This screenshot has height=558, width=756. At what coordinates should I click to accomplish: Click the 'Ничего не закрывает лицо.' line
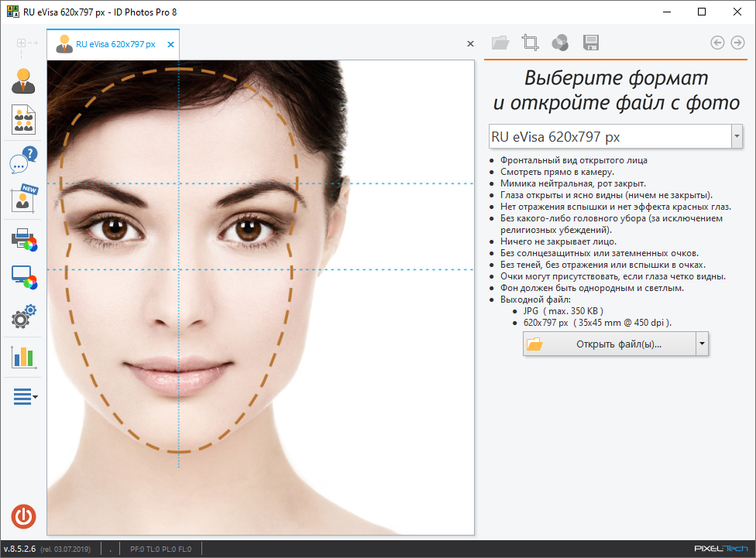click(x=558, y=241)
